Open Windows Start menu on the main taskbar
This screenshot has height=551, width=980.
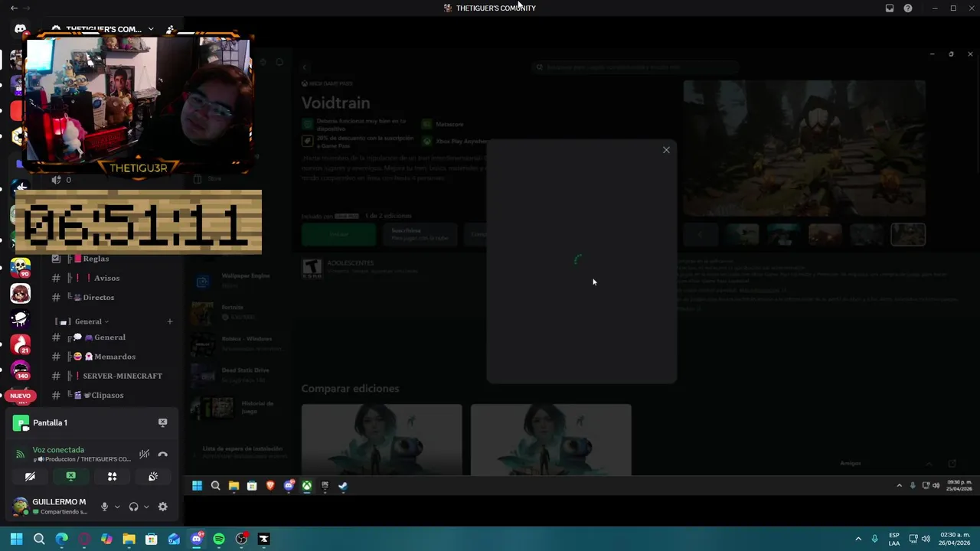tap(16, 539)
